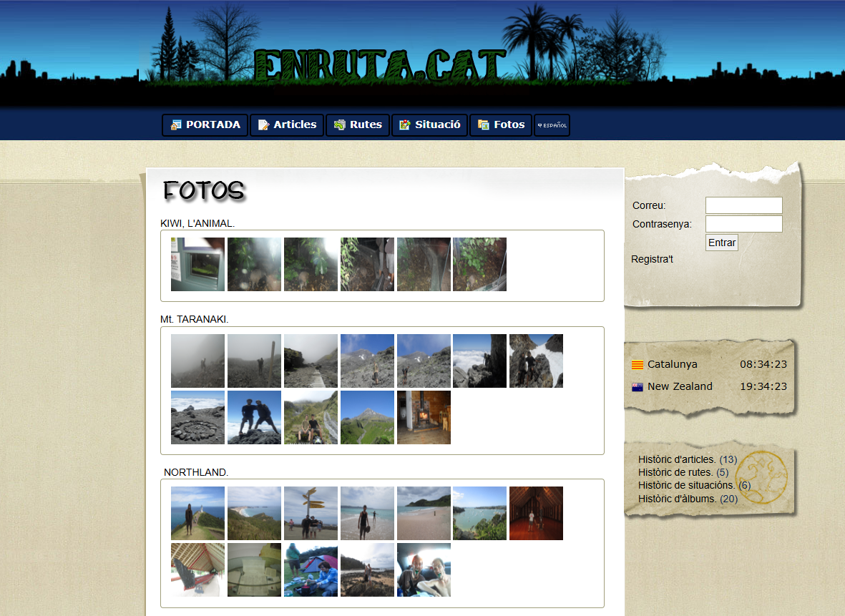
Task: Open Històric d'articles link
Action: (677, 459)
